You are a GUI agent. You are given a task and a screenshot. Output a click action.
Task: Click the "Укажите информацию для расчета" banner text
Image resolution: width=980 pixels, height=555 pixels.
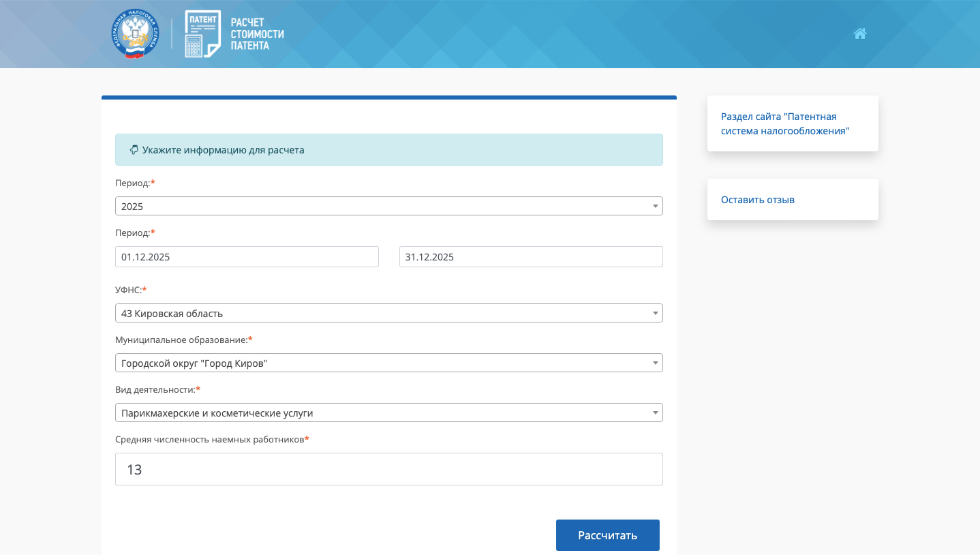[x=223, y=150]
